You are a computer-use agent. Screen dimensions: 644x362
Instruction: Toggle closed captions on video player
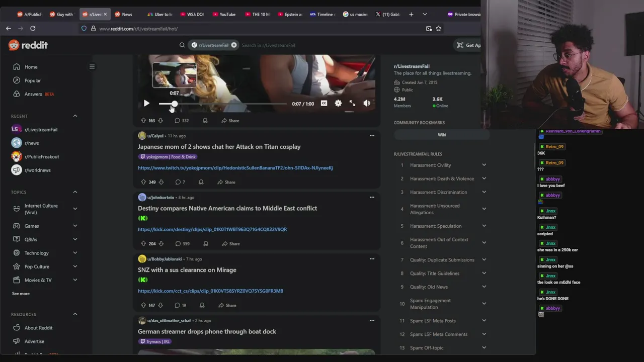324,103
